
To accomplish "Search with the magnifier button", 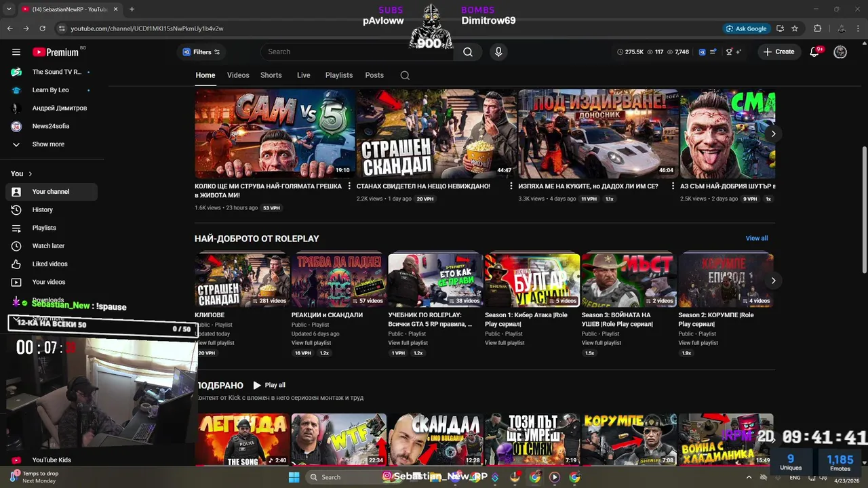I will (x=467, y=52).
